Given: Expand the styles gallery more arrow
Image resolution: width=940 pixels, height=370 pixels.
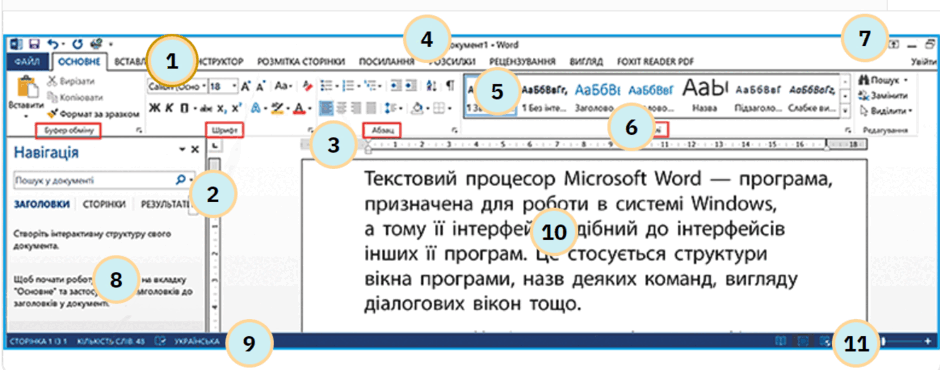Looking at the screenshot, I should pos(846,111).
